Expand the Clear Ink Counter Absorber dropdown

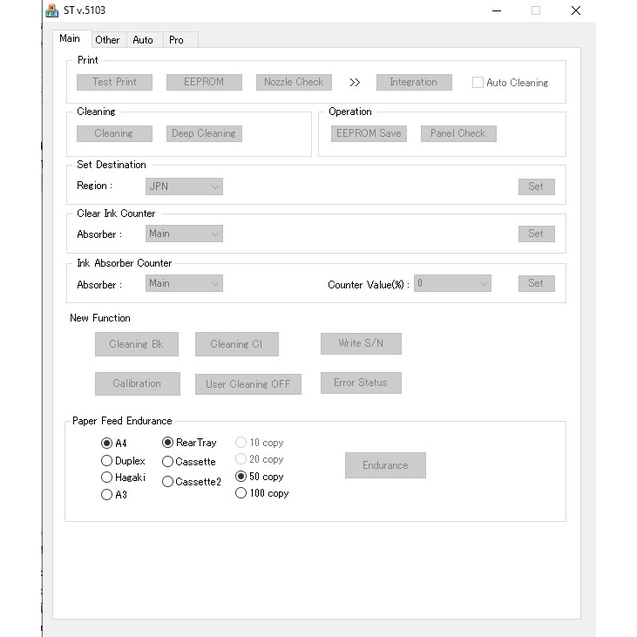pyautogui.click(x=184, y=234)
